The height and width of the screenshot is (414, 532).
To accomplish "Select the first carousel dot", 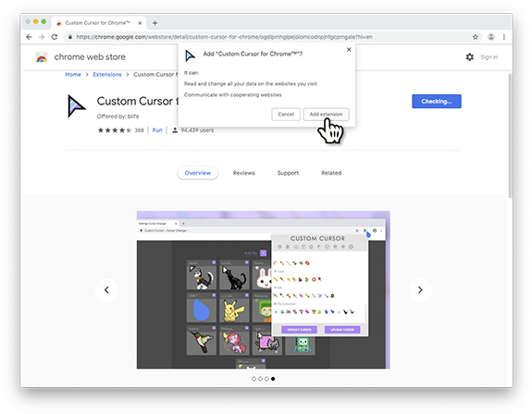I will tap(254, 379).
